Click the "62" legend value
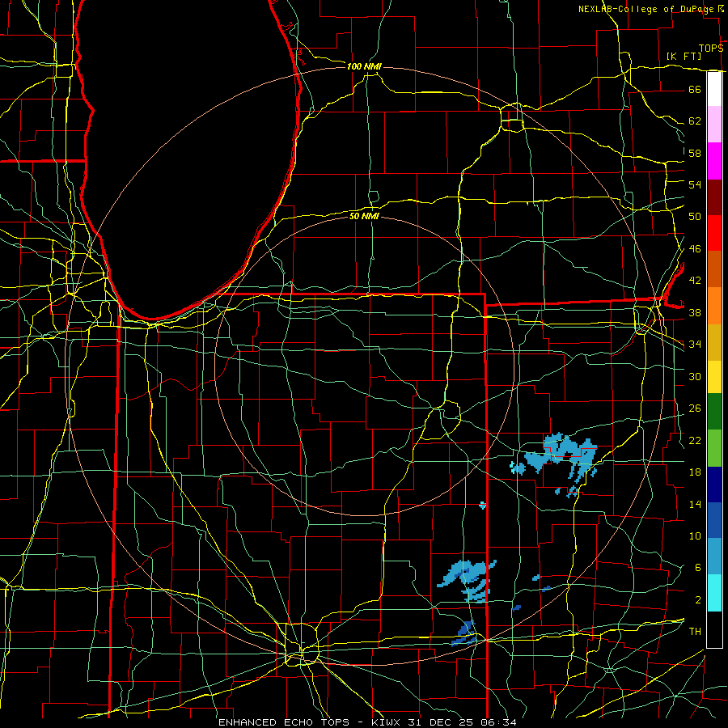Image resolution: width=728 pixels, height=728 pixels. click(695, 121)
